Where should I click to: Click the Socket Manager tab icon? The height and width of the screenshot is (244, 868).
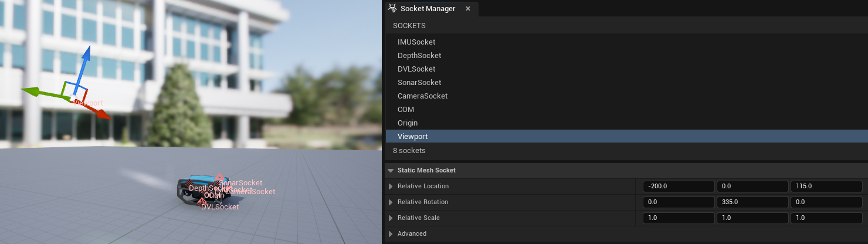click(x=392, y=9)
